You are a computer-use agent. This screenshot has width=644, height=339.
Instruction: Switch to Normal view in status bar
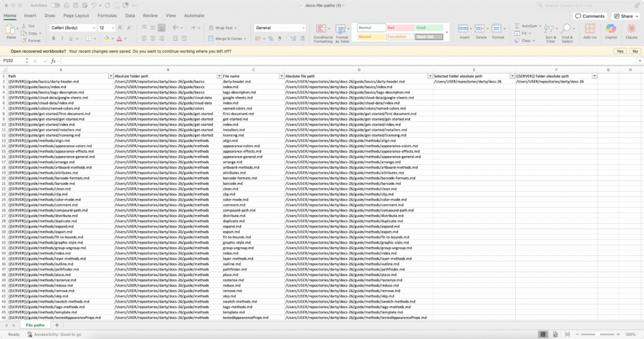pyautogui.click(x=543, y=334)
